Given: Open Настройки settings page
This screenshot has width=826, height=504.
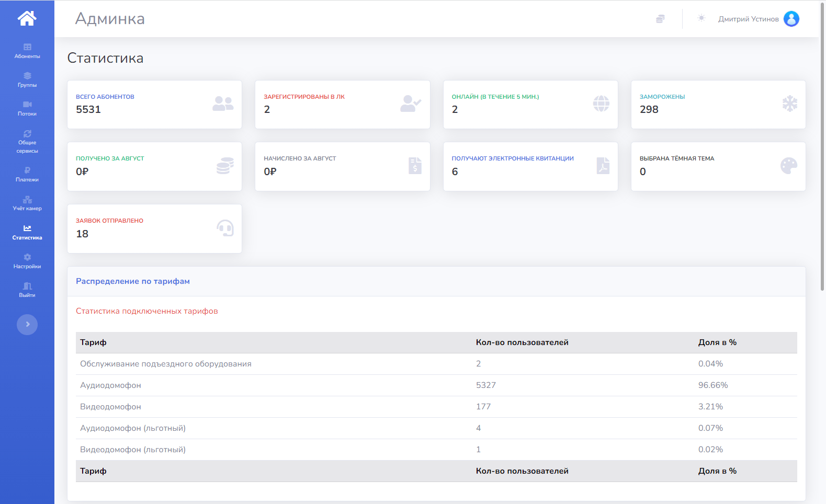Looking at the screenshot, I should pyautogui.click(x=27, y=261).
